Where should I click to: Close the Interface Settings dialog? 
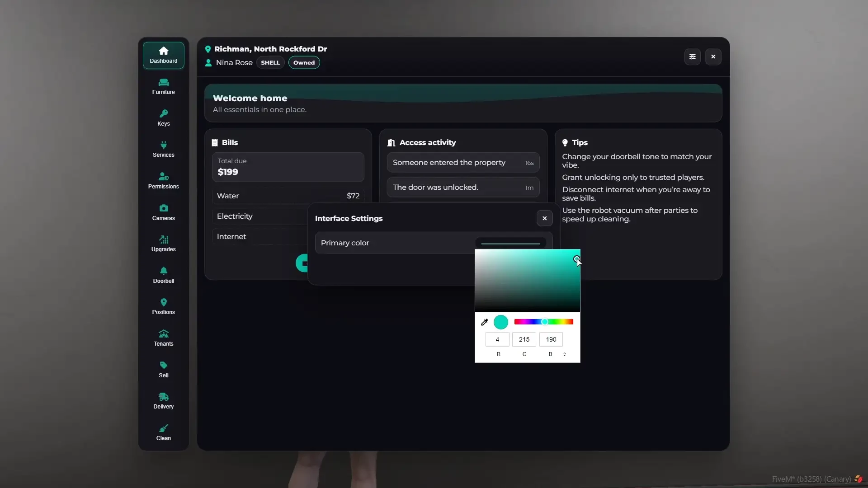pyautogui.click(x=544, y=218)
